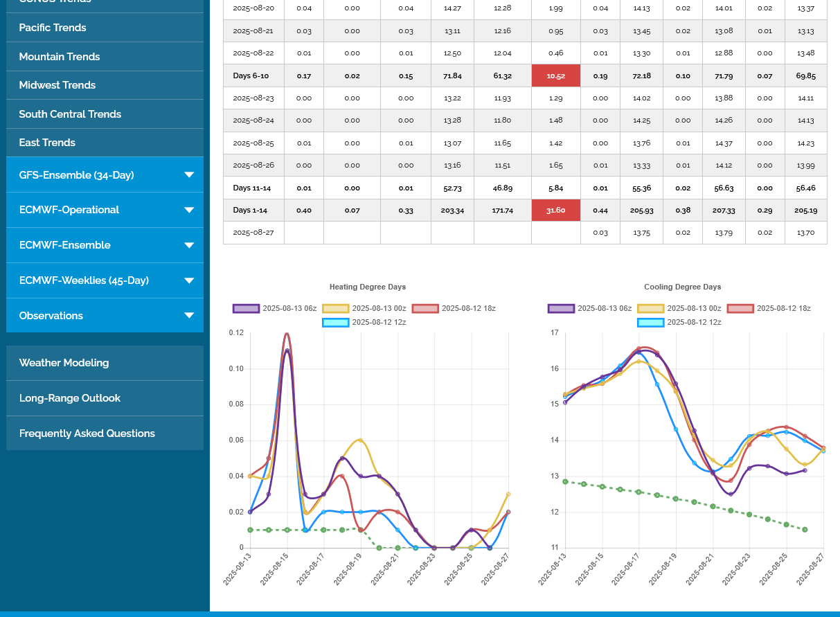
Task: Open the Weather Modeling page
Action: click(x=64, y=363)
